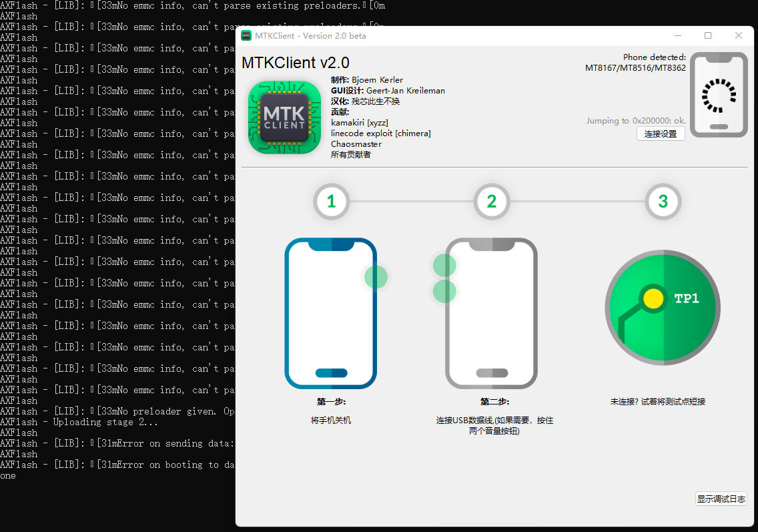Click the green TP1 test point graphic
Screen dimensions: 758x532
(663, 308)
